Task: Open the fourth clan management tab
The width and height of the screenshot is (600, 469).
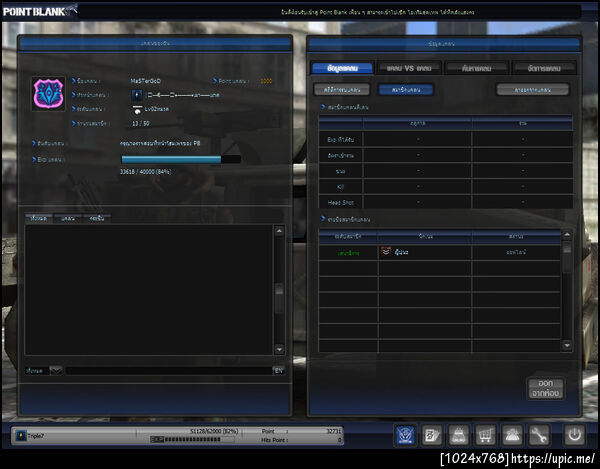Action: (x=544, y=68)
